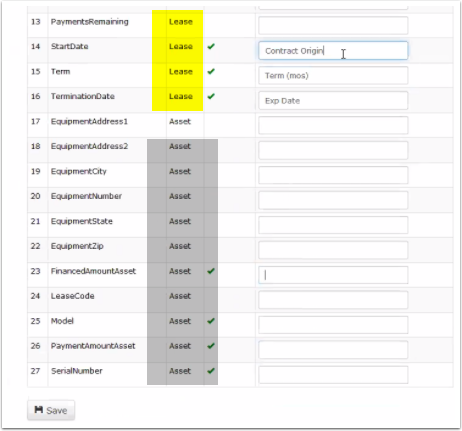Click the EquipmentState mapping input field
Screen dimensions: 462x431
(x=333, y=225)
